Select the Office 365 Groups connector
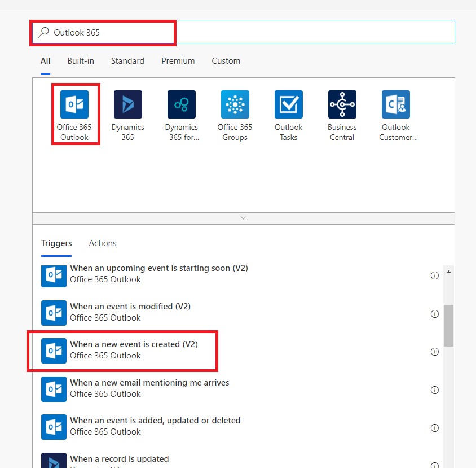This screenshot has height=468, width=476. [x=235, y=105]
